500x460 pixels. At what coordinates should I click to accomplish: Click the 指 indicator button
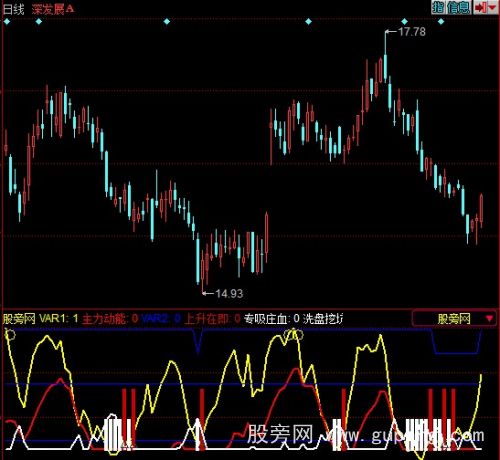[439, 7]
